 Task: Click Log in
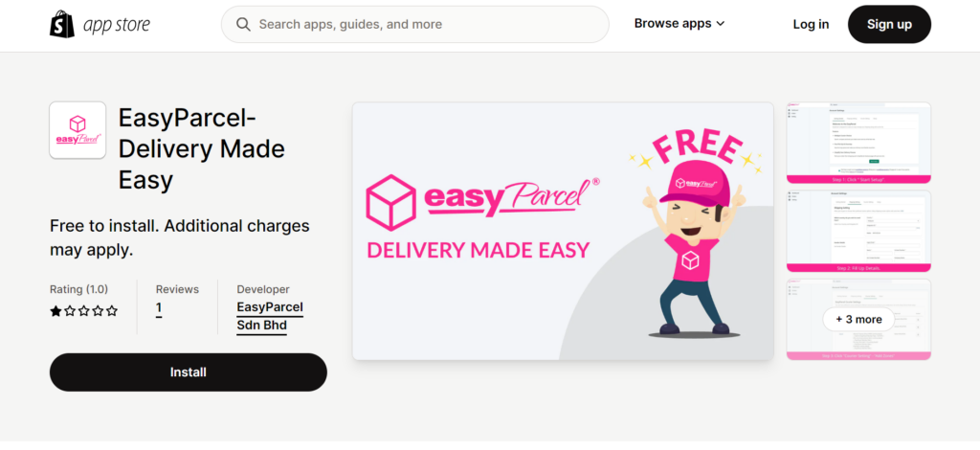tap(811, 24)
